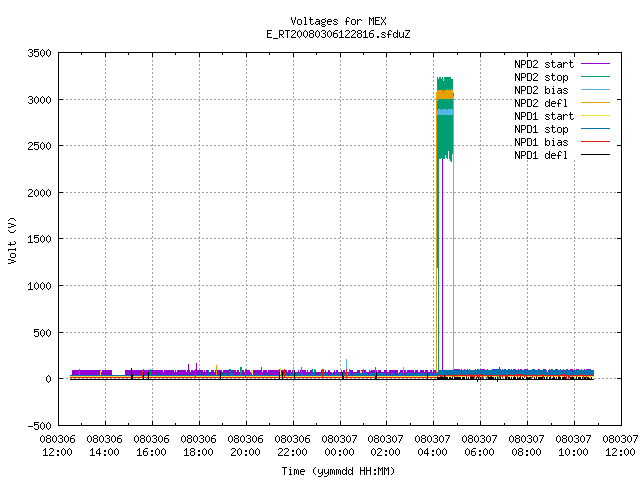
Task: Click the 'NPD1 start' legend label
Action: click(x=544, y=116)
